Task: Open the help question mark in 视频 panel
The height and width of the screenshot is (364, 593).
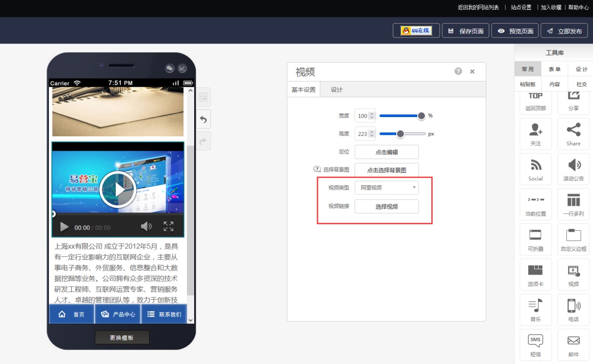Action: pos(458,72)
